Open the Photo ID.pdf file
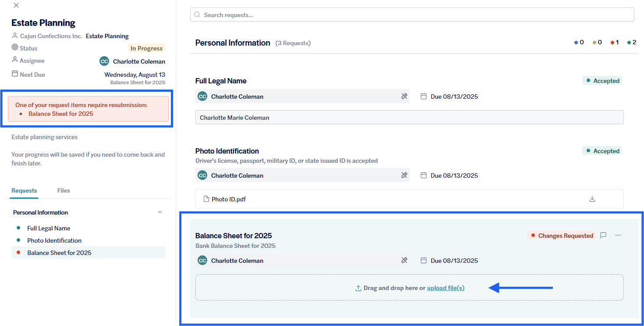644x326 pixels. 229,199
